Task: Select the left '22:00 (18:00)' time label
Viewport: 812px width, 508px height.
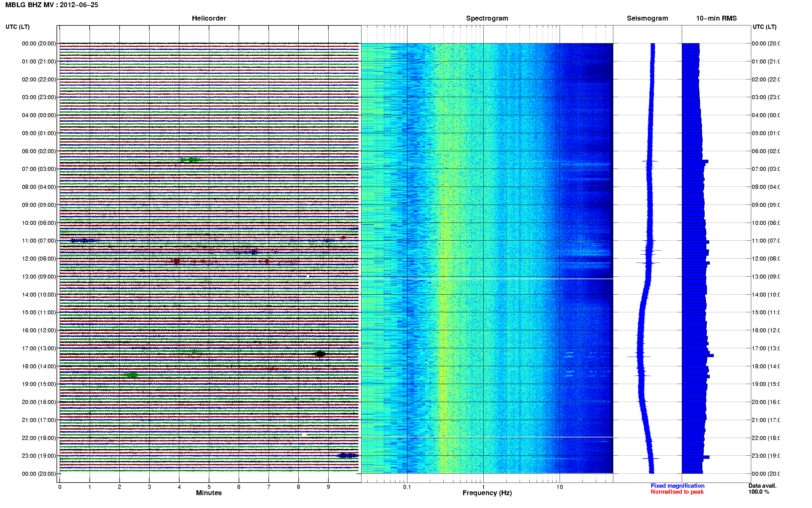Action: click(39, 438)
